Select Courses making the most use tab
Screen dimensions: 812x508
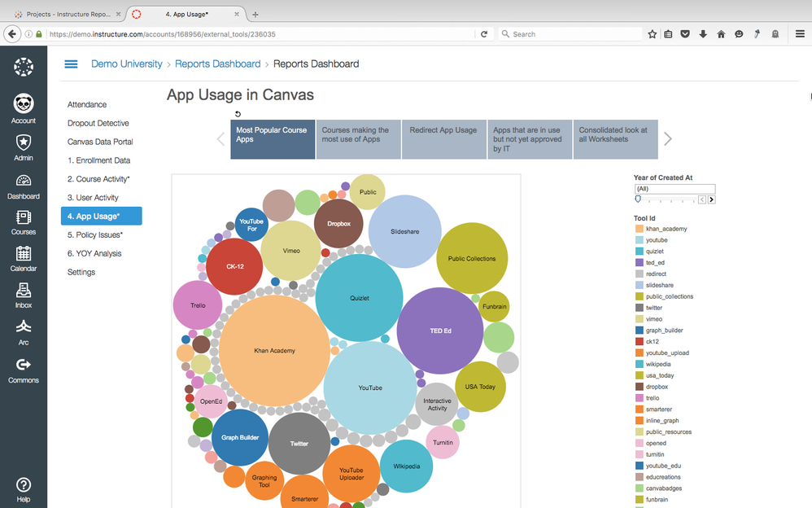358,139
